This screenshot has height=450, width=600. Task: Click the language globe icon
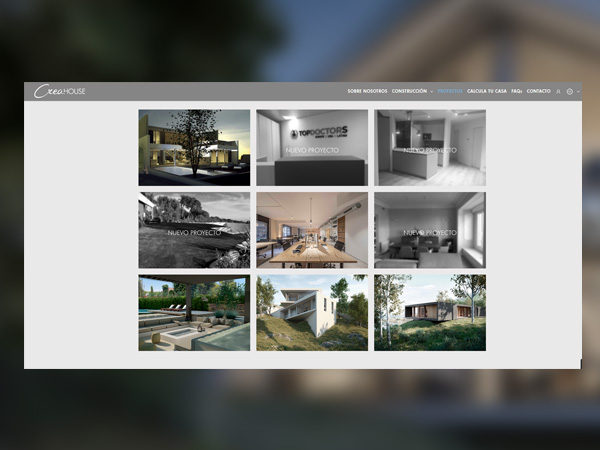point(570,91)
